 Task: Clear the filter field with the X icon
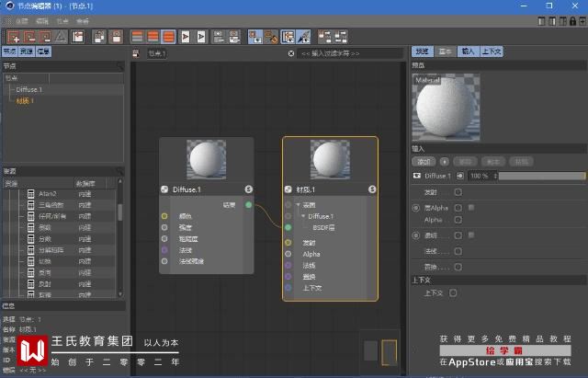291,53
